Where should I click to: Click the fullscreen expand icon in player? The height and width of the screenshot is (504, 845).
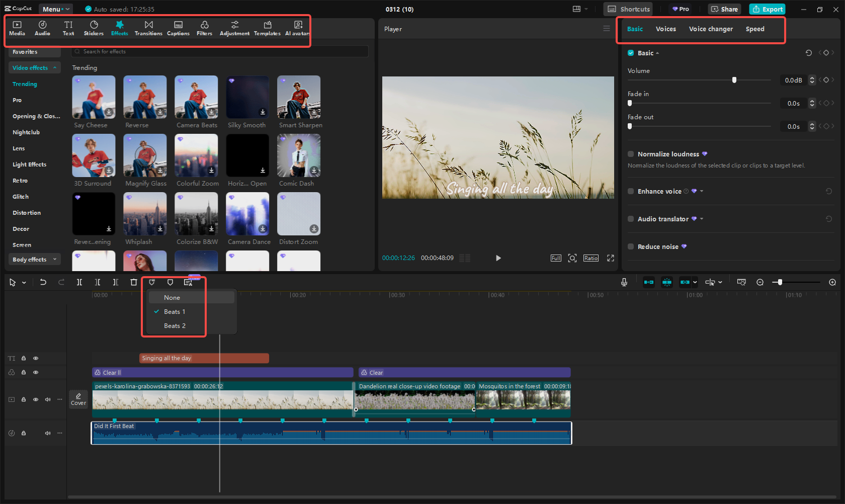(x=611, y=258)
